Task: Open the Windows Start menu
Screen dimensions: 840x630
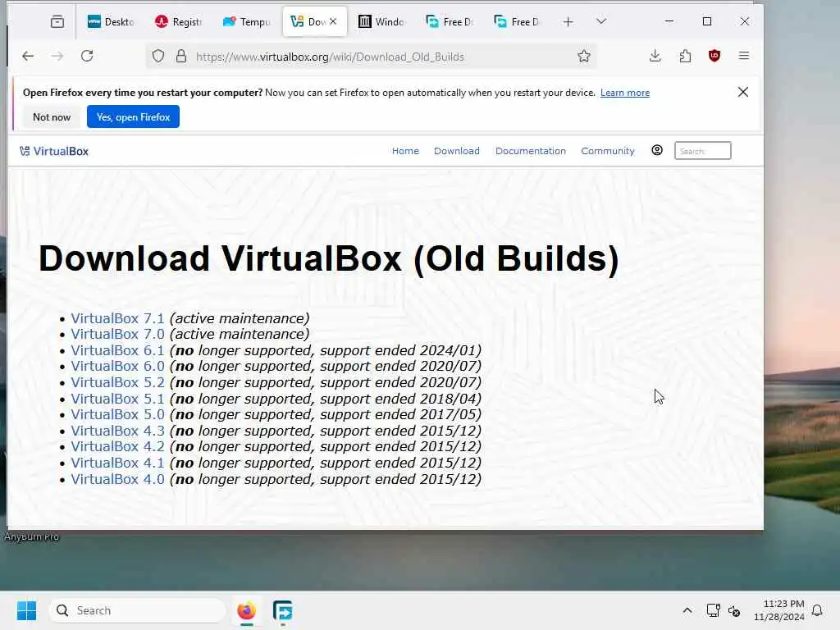Action: pyautogui.click(x=26, y=610)
